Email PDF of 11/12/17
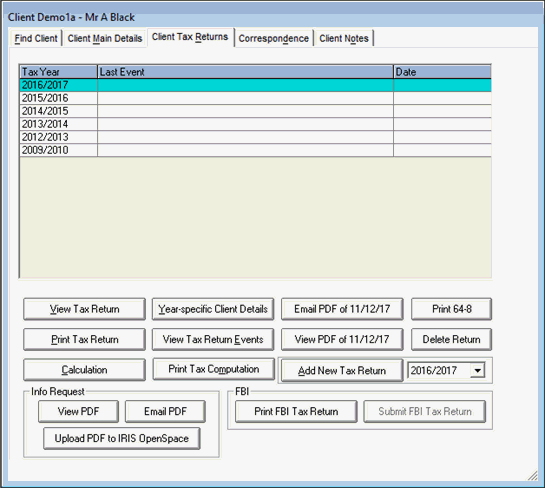545x488 pixels. click(x=342, y=309)
